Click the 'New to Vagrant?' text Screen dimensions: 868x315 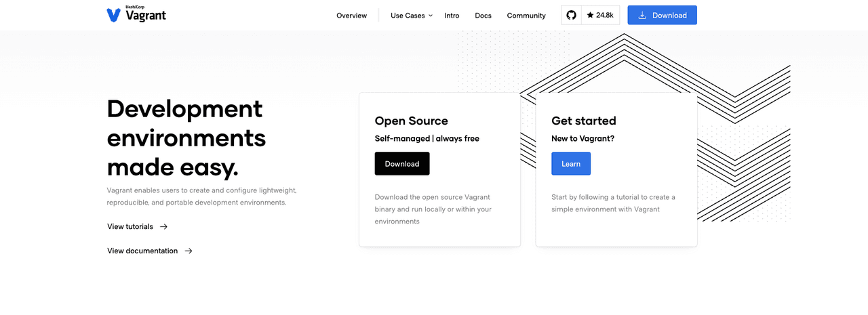tap(583, 138)
